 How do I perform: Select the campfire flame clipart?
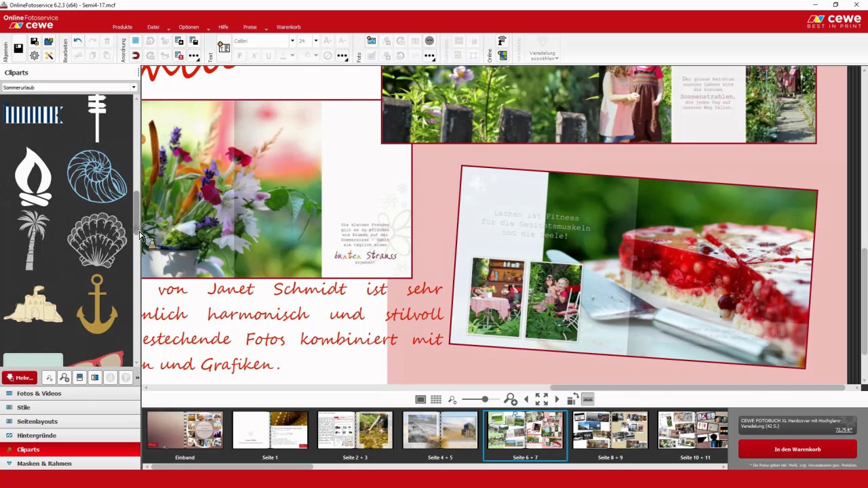pyautogui.click(x=33, y=176)
